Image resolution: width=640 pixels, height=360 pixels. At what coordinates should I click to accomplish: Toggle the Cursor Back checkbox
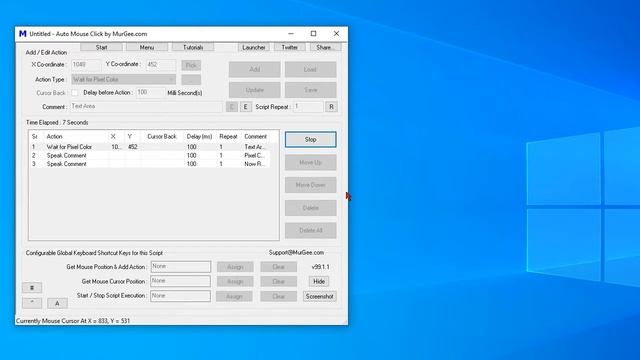click(75, 93)
